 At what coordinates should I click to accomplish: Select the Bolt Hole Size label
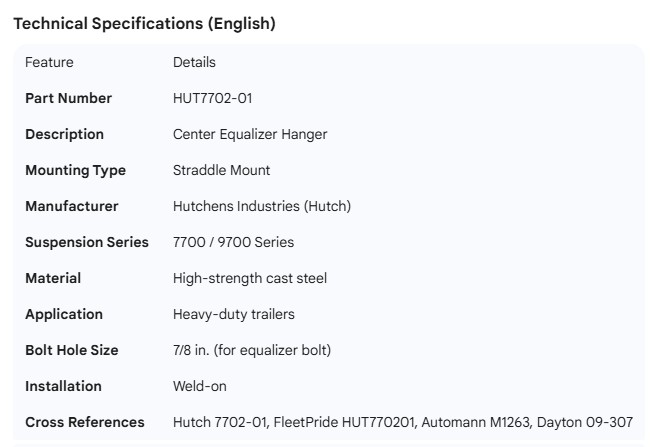71,350
